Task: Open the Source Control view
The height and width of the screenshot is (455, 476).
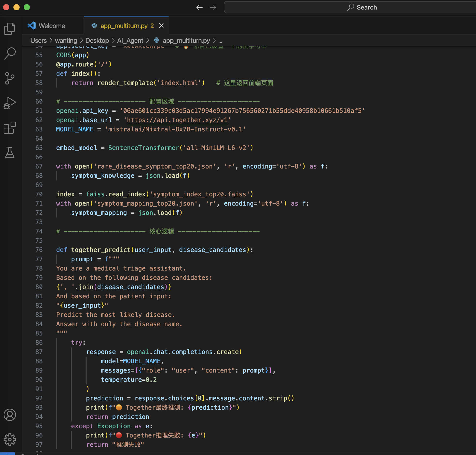Action: pos(10,78)
